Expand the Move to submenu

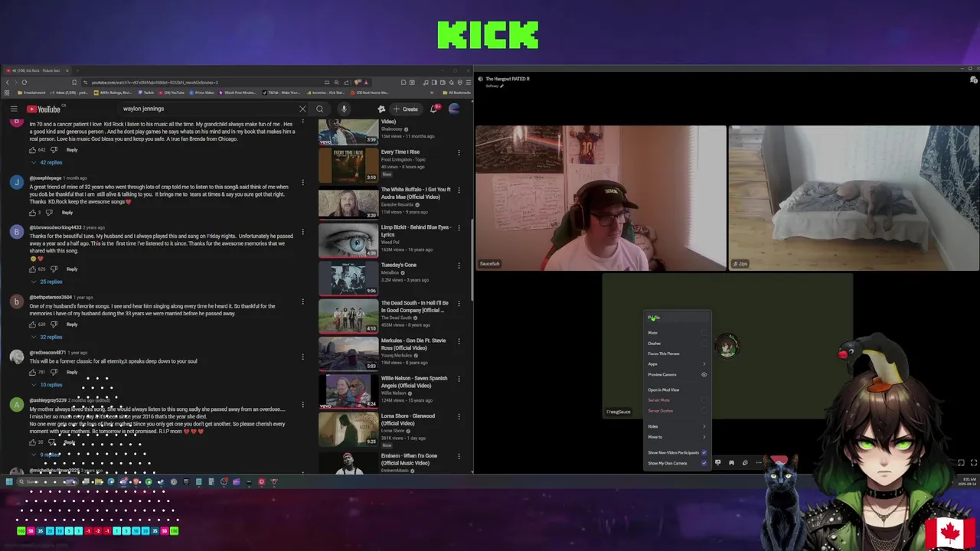[677, 437]
